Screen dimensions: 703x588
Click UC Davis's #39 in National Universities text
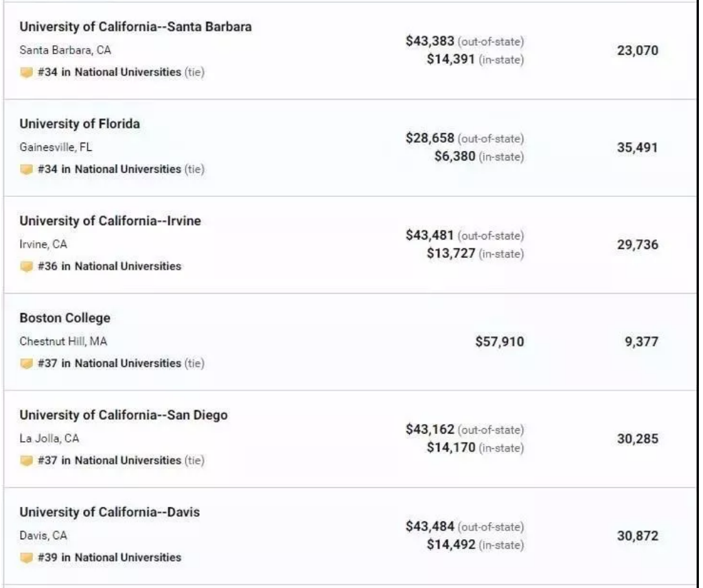coord(110,558)
